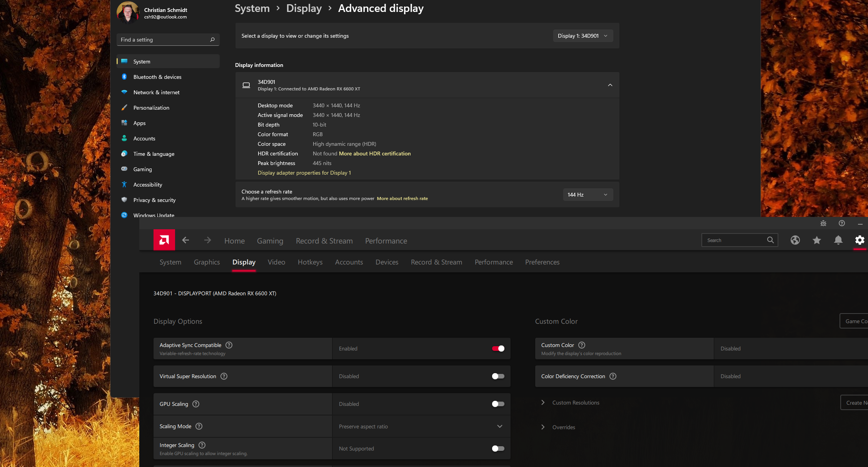
Task: Turn on the GPU Scaling toggle
Action: 498,404
